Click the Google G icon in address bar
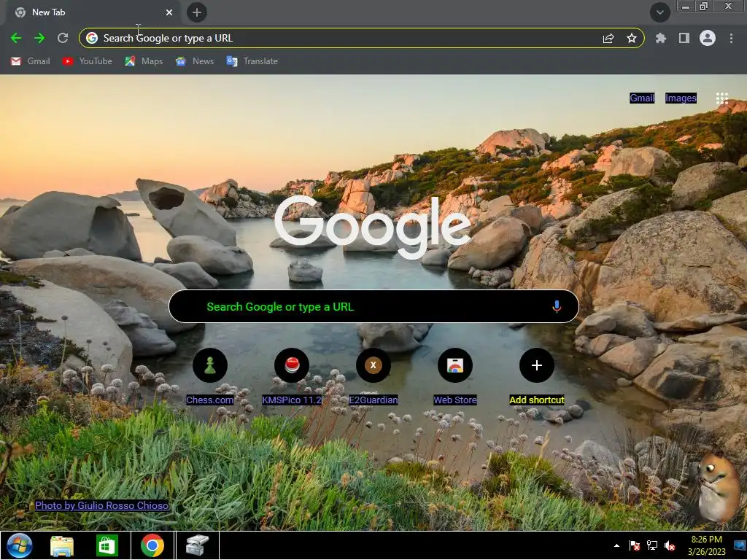Viewport: 747px width, 560px height. click(x=92, y=38)
